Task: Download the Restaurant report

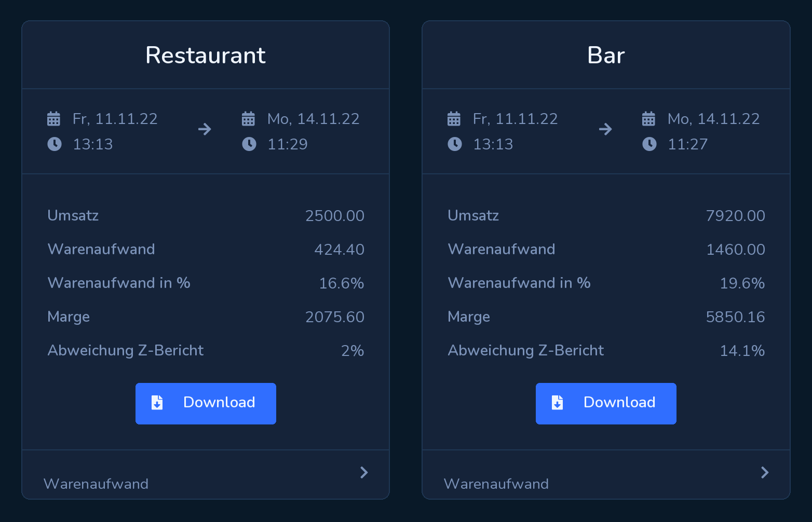Action: [x=206, y=404]
